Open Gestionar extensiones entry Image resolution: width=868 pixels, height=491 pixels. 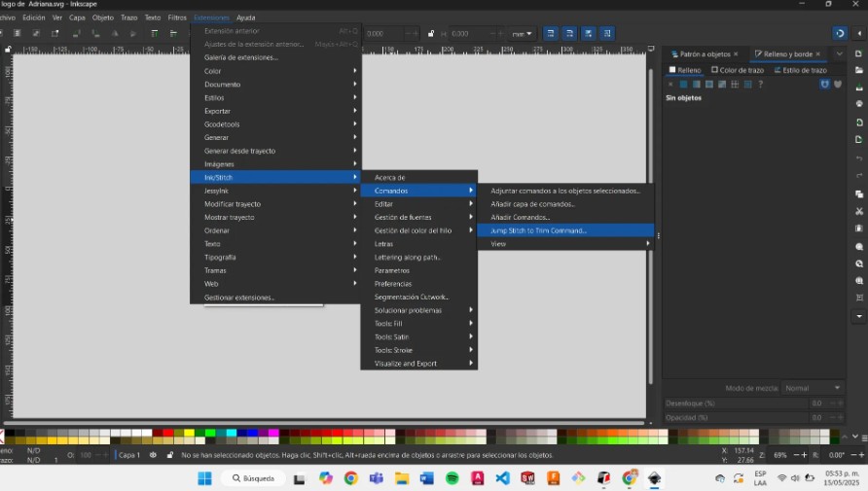[x=275, y=298]
